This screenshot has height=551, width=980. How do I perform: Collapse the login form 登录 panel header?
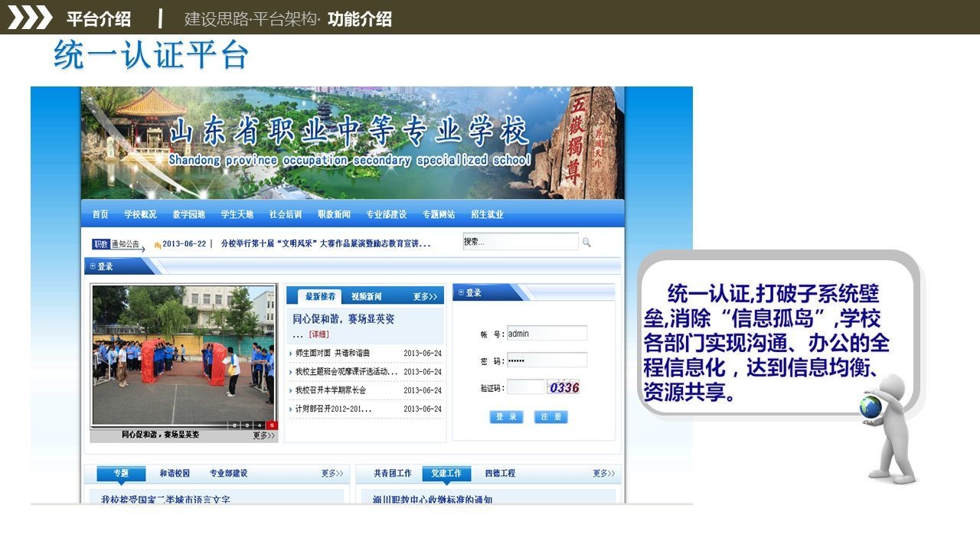click(462, 292)
